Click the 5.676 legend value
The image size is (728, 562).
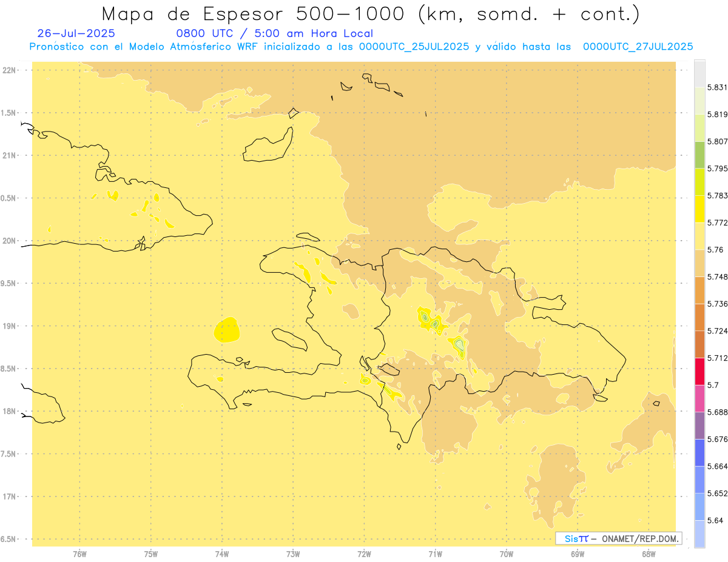tap(718, 440)
